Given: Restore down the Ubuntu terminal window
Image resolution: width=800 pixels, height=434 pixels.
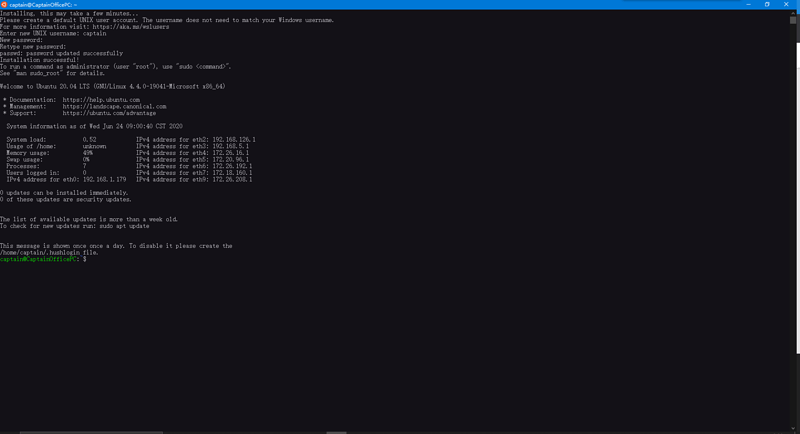Looking at the screenshot, I should pos(767,5).
